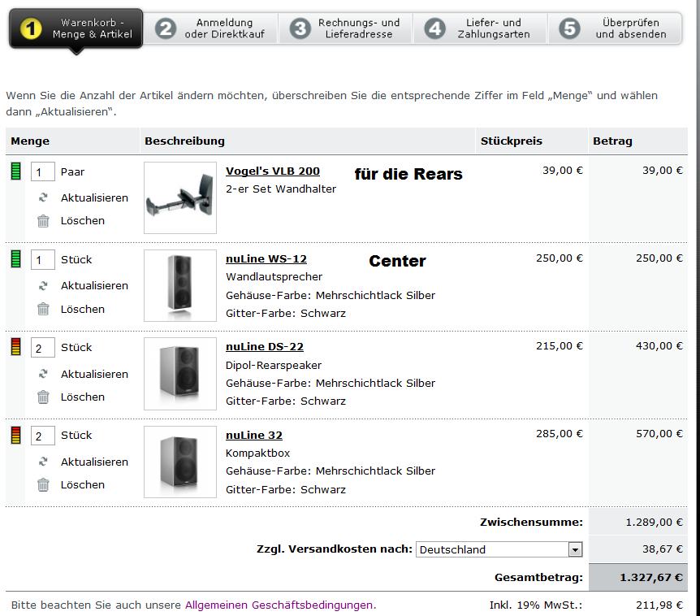Click trash icon for nuLine 32 row
700x616 pixels.
click(x=44, y=484)
